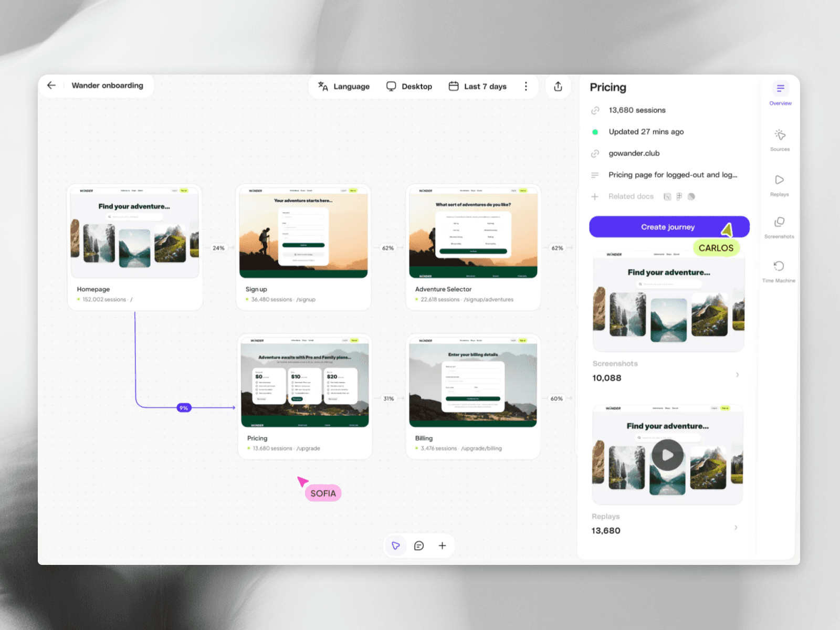The height and width of the screenshot is (630, 840).
Task: Click the share export icon
Action: click(558, 87)
